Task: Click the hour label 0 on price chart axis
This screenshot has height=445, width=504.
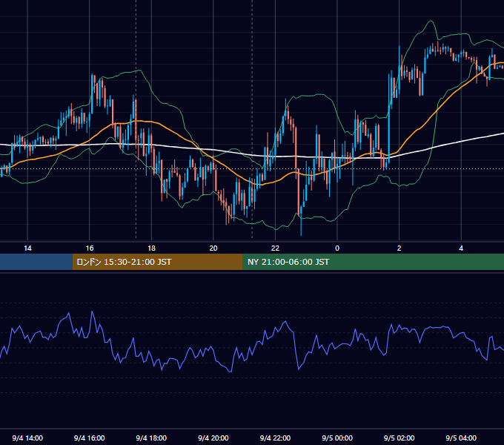Action: (x=337, y=248)
